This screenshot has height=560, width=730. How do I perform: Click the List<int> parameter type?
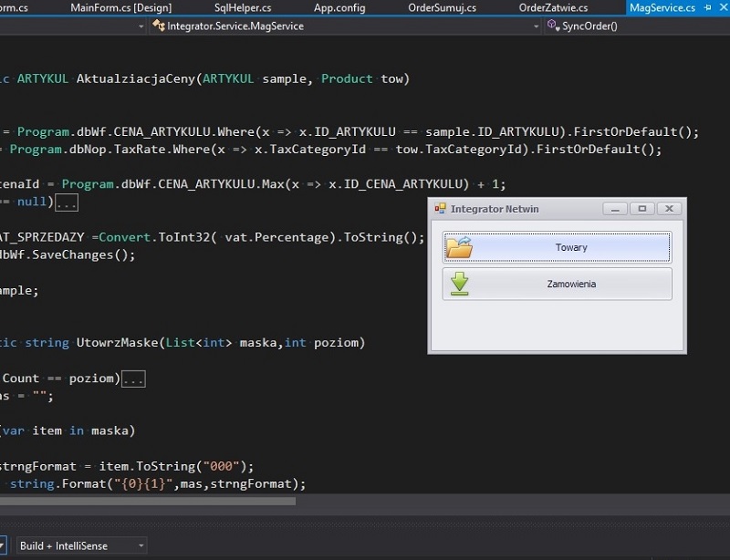tap(198, 343)
